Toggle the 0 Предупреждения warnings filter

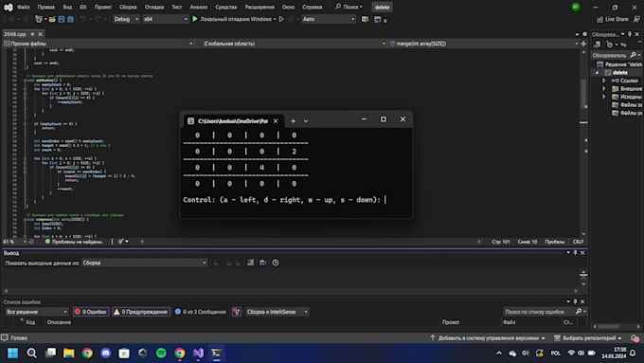tap(141, 312)
